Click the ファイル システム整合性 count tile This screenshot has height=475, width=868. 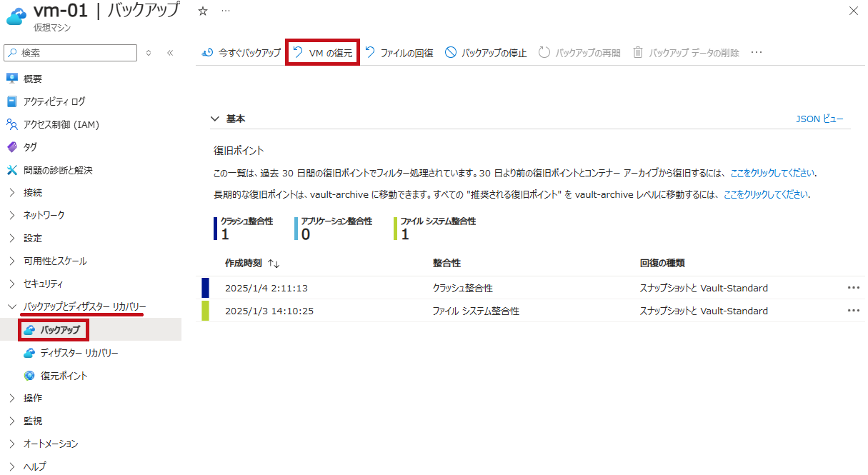(435, 228)
